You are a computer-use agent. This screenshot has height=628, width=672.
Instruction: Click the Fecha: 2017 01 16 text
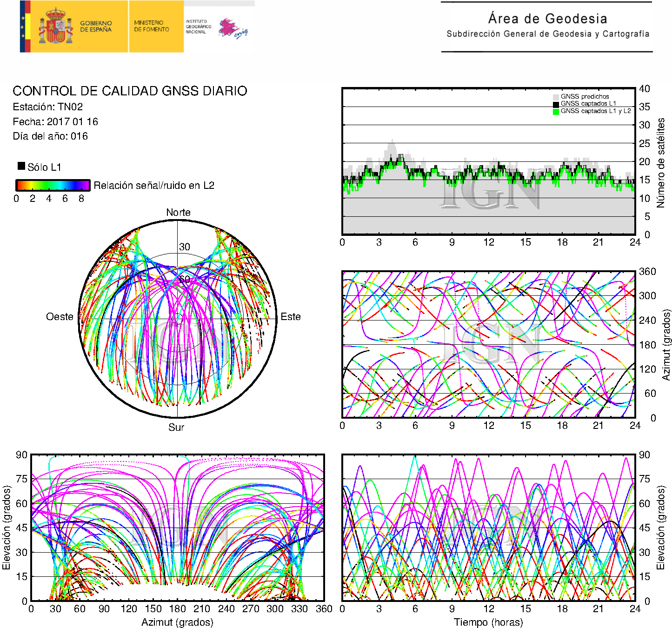[55, 122]
